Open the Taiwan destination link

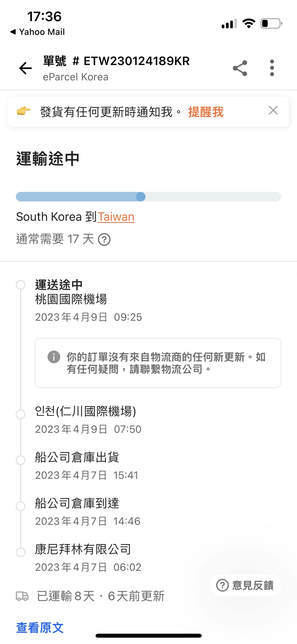[116, 217]
